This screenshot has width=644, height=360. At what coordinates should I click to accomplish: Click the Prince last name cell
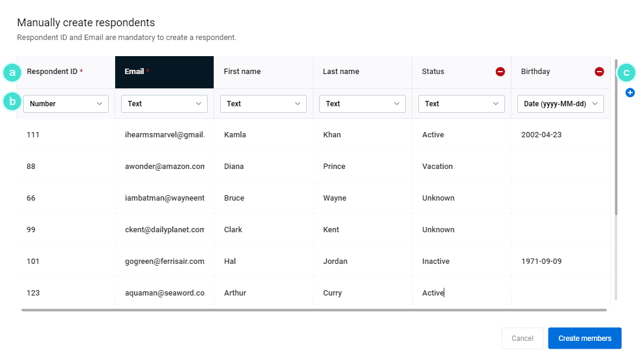point(362,166)
